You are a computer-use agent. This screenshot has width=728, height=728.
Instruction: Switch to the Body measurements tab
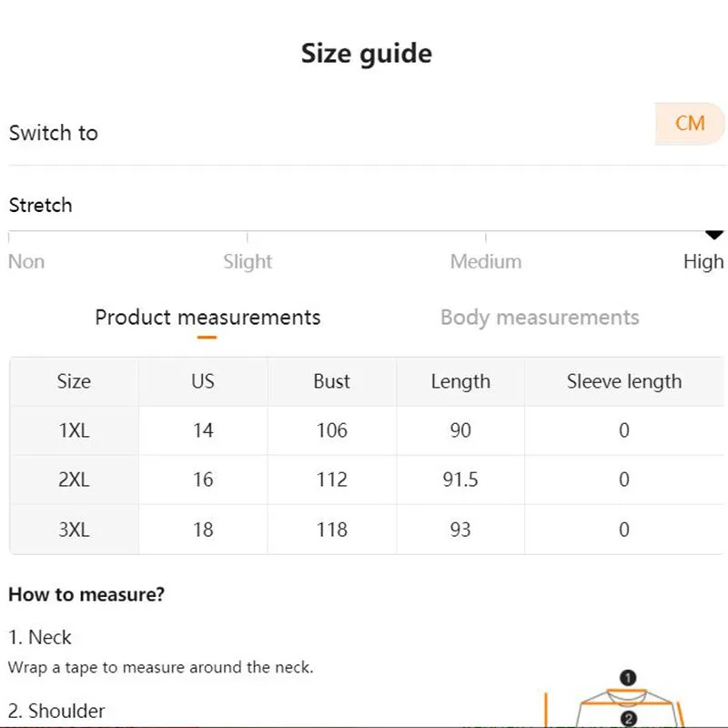coord(540,318)
